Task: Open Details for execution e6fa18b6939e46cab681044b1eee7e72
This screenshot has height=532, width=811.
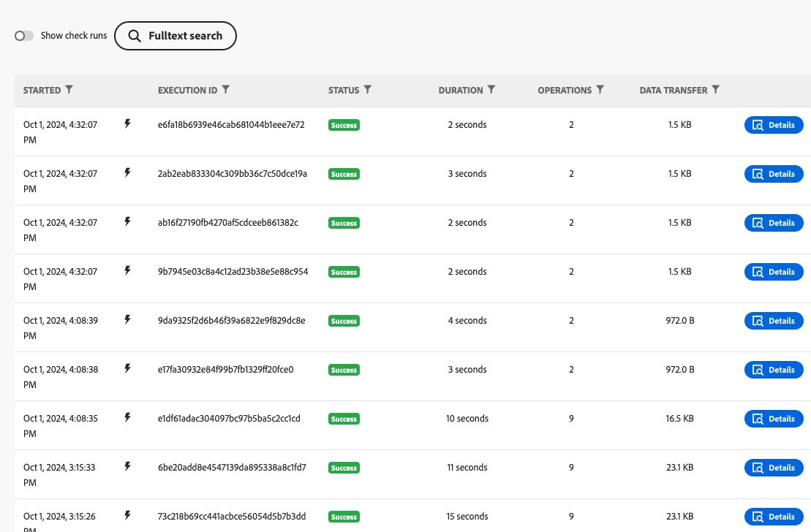Action: pyautogui.click(x=774, y=125)
